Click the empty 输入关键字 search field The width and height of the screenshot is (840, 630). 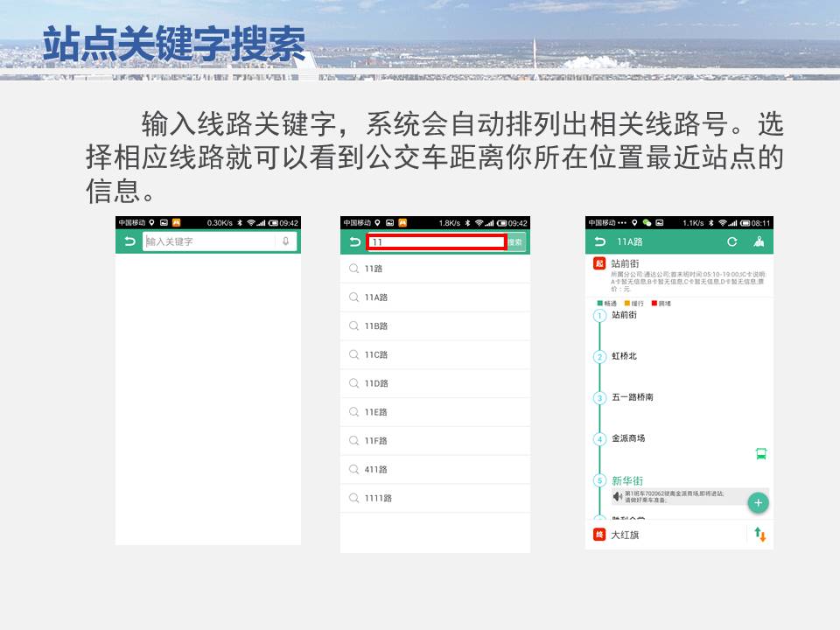[x=208, y=241]
